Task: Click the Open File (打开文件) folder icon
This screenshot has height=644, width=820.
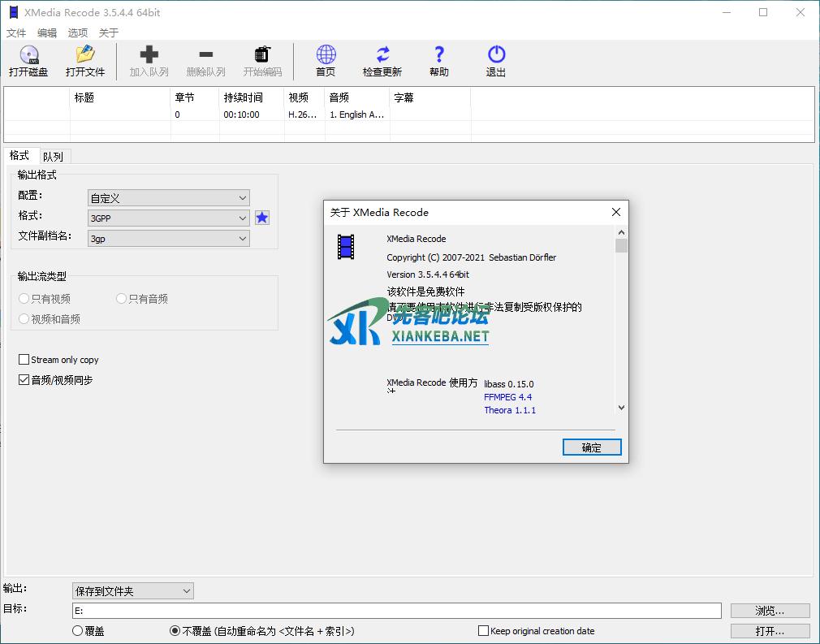Action: point(85,55)
